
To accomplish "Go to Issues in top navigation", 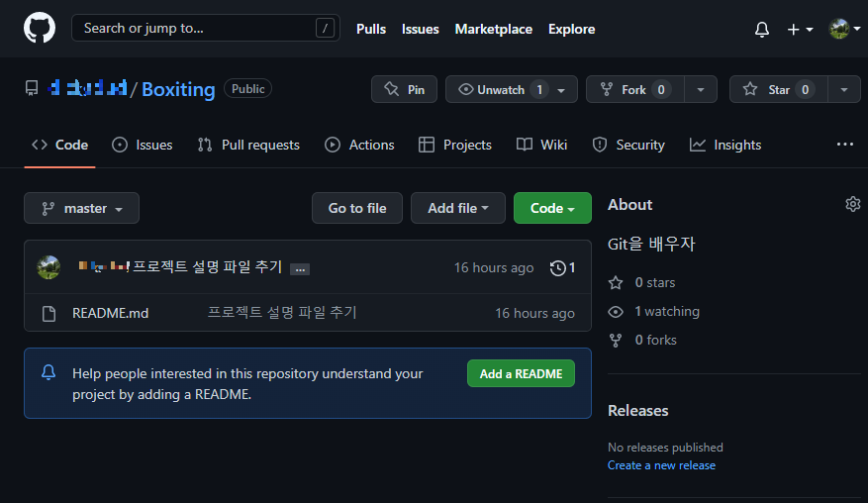I will pos(421,29).
